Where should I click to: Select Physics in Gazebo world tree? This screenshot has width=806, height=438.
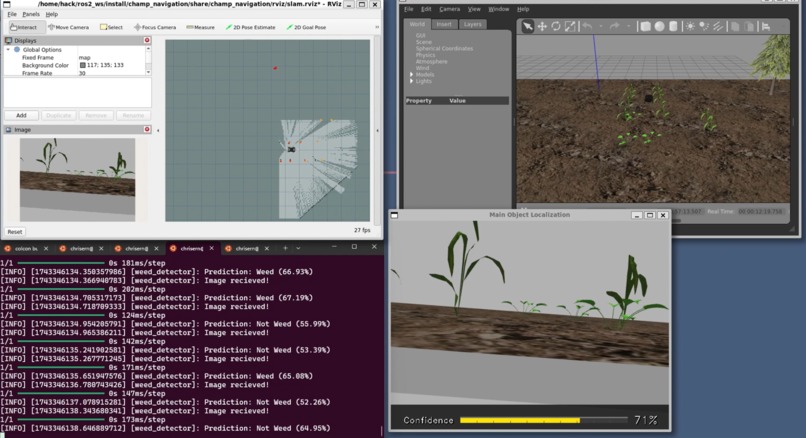pyautogui.click(x=425, y=55)
